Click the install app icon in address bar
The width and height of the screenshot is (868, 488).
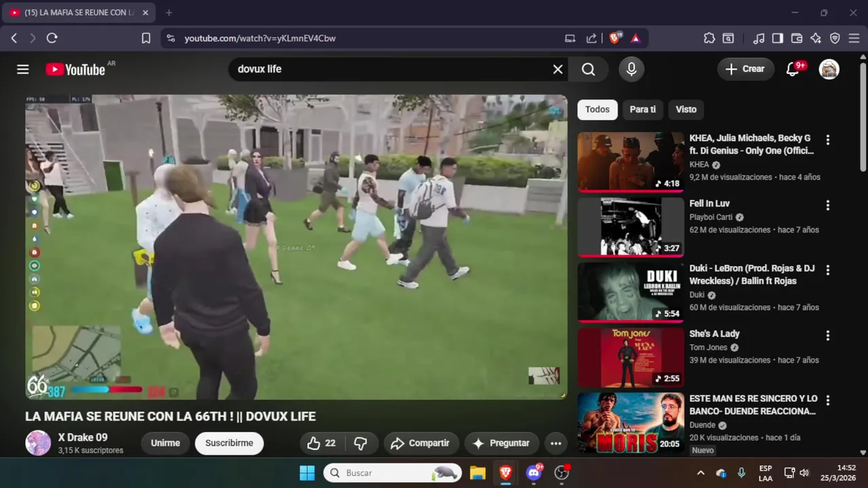(x=570, y=38)
